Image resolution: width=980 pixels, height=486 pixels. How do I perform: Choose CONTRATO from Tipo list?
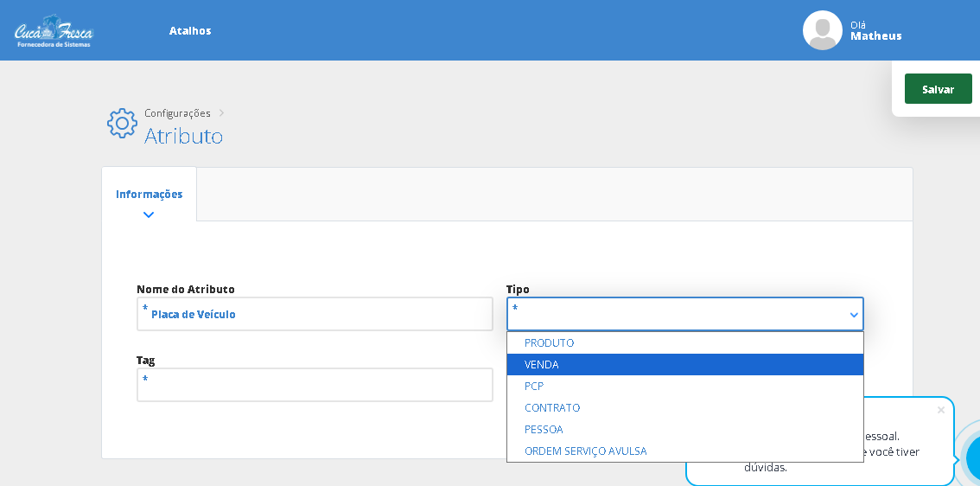tap(685, 408)
